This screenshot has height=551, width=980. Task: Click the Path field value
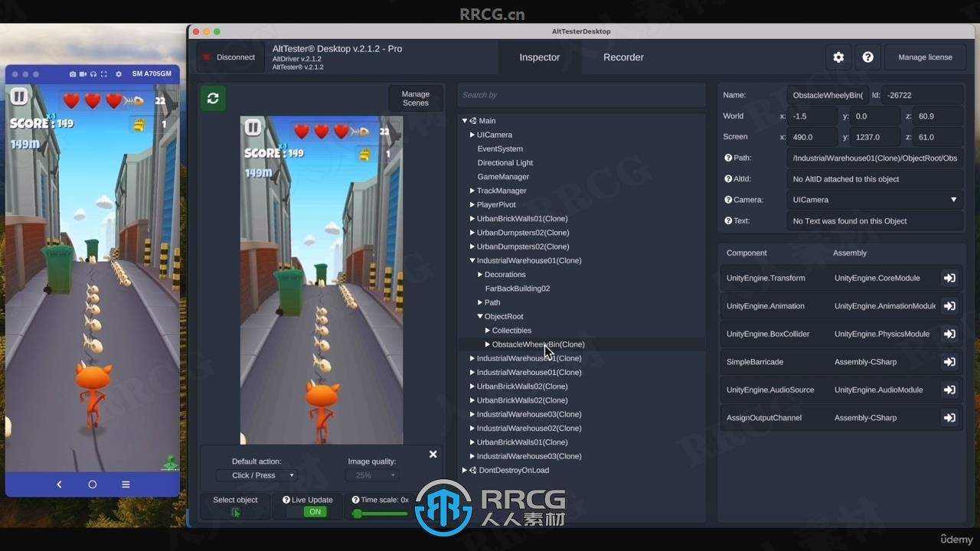click(875, 158)
